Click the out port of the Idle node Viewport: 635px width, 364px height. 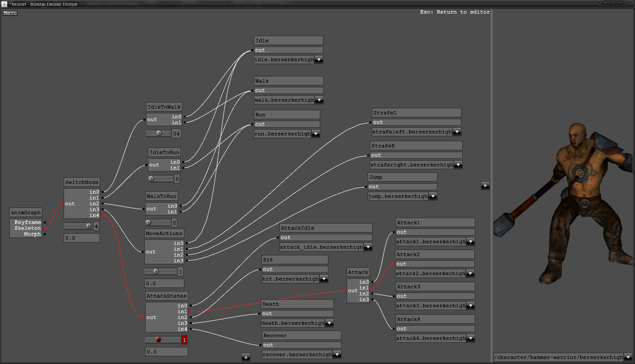pos(252,50)
